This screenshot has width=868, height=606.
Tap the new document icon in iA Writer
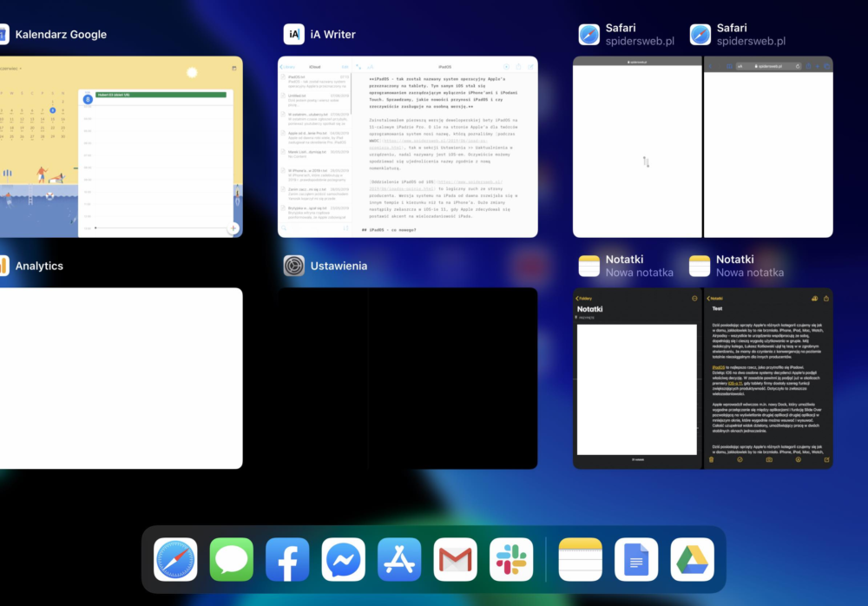530,67
